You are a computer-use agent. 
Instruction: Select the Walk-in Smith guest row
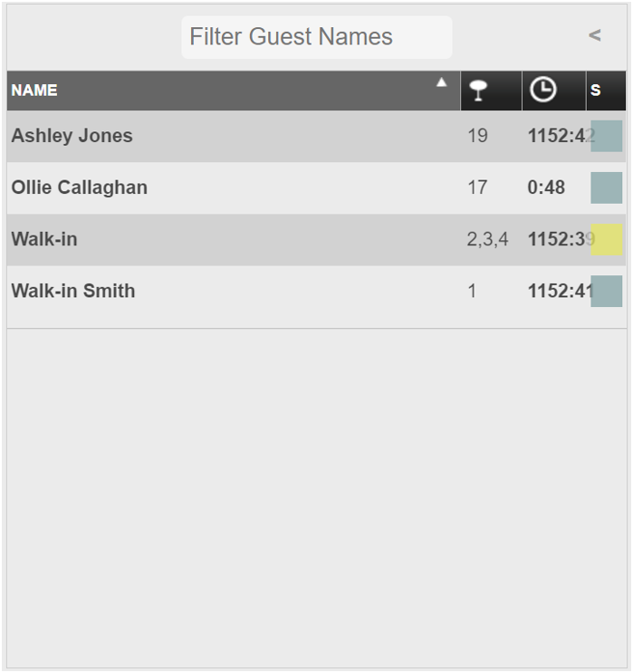click(x=316, y=291)
